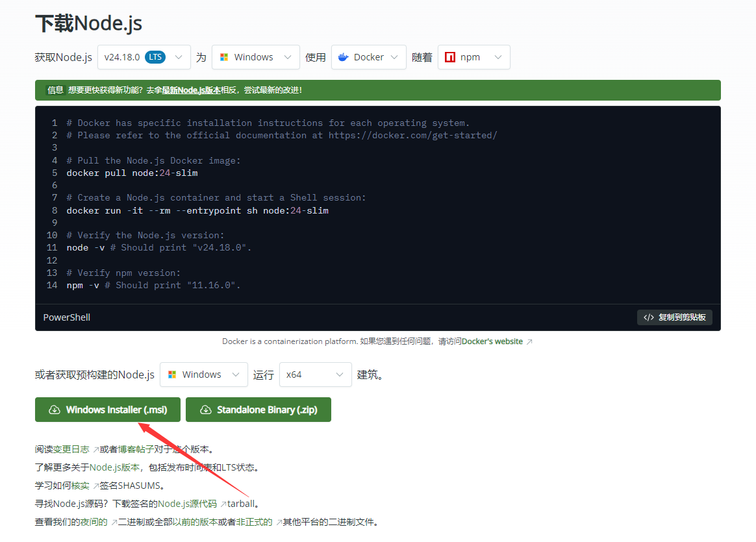Click the 下载Node.js page heading
This screenshot has width=756, height=542.
(89, 23)
